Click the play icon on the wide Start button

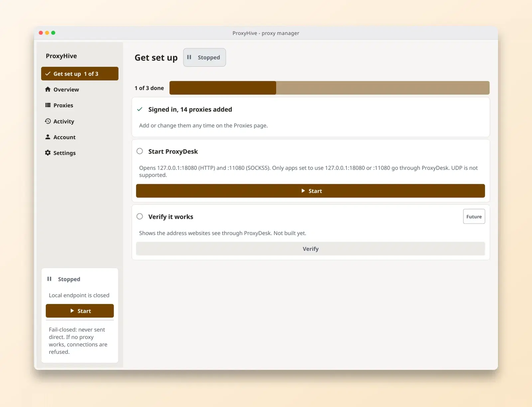pyautogui.click(x=303, y=191)
